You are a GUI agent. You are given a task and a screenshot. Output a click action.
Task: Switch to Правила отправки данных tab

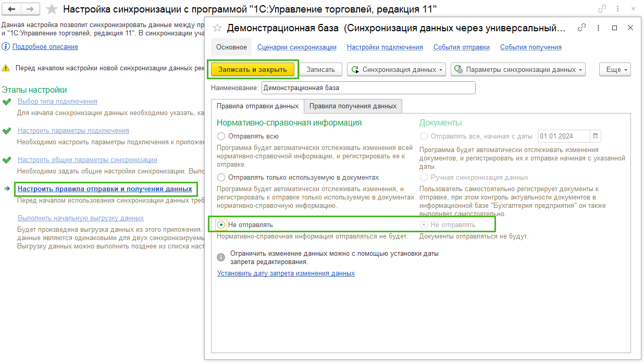257,106
